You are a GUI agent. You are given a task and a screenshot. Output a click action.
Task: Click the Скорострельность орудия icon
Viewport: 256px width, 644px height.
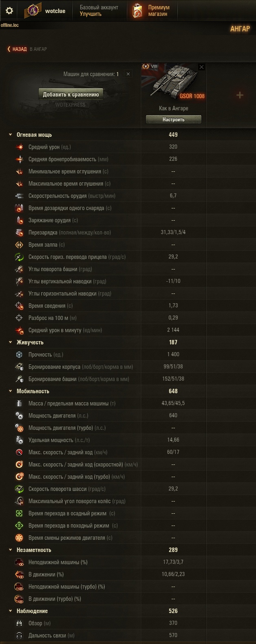[19, 196]
